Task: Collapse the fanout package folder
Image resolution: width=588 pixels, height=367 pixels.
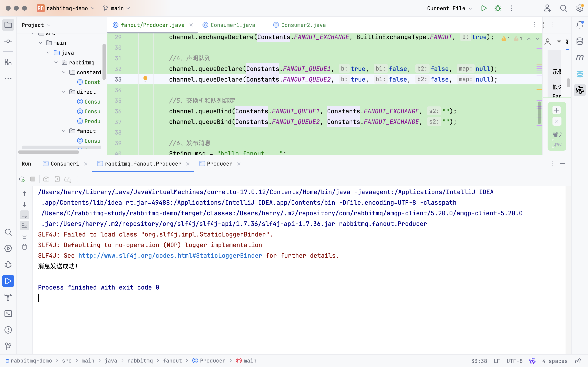Action: pos(64,131)
